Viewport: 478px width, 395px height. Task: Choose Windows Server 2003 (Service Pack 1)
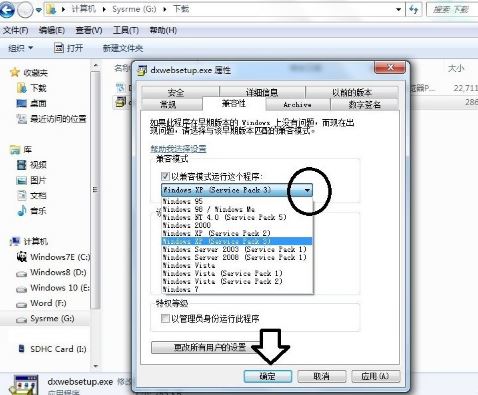pyautogui.click(x=237, y=249)
